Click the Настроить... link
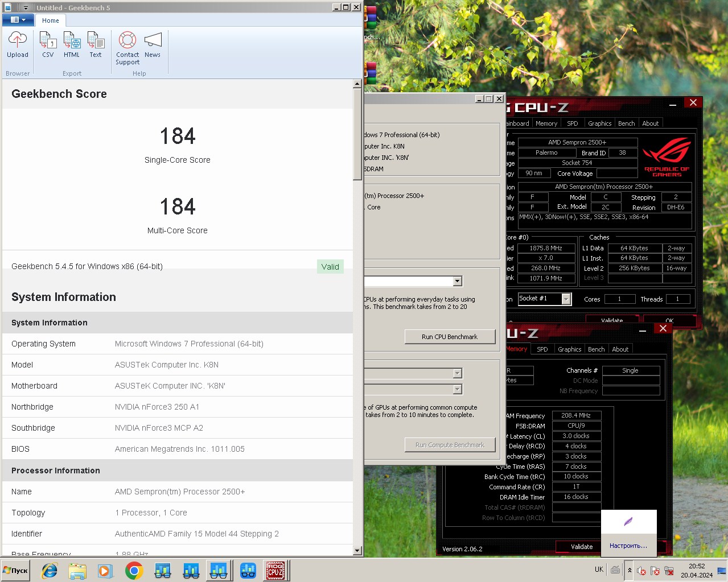This screenshot has width=728, height=582. [x=628, y=546]
